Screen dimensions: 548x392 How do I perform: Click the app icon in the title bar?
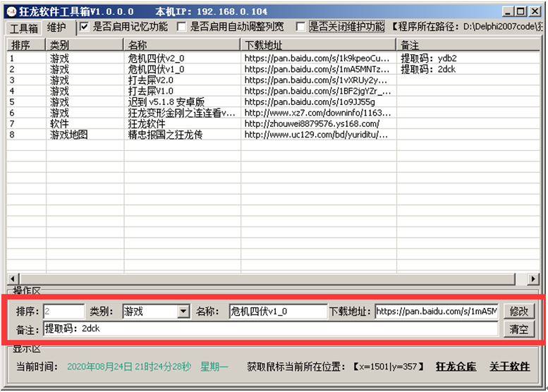[x=11, y=12]
